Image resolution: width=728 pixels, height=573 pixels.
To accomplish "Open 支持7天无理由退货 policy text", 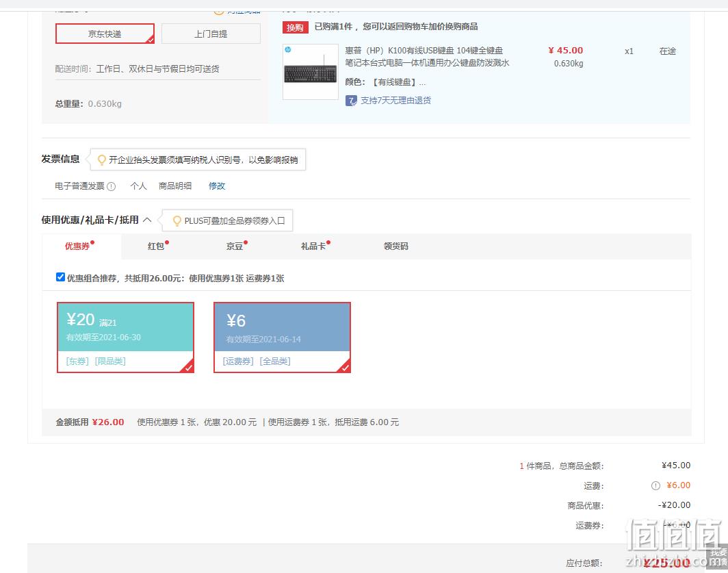I will (x=396, y=101).
